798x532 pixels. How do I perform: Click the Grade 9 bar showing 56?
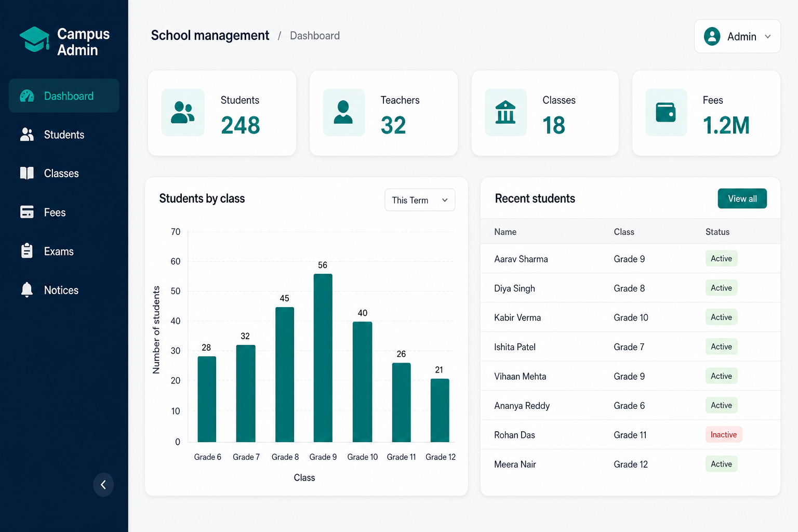[323, 358]
